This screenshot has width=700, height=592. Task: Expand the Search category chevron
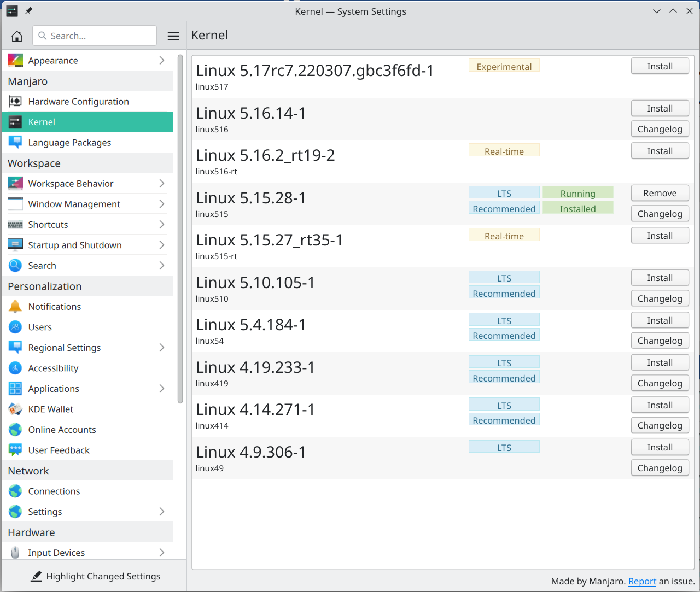point(162,266)
